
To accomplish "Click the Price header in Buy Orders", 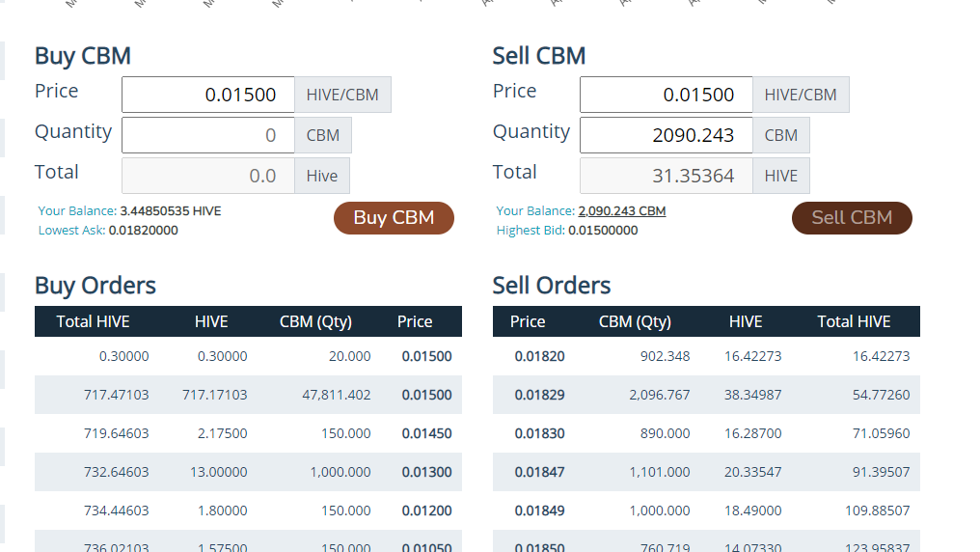I will tap(415, 322).
